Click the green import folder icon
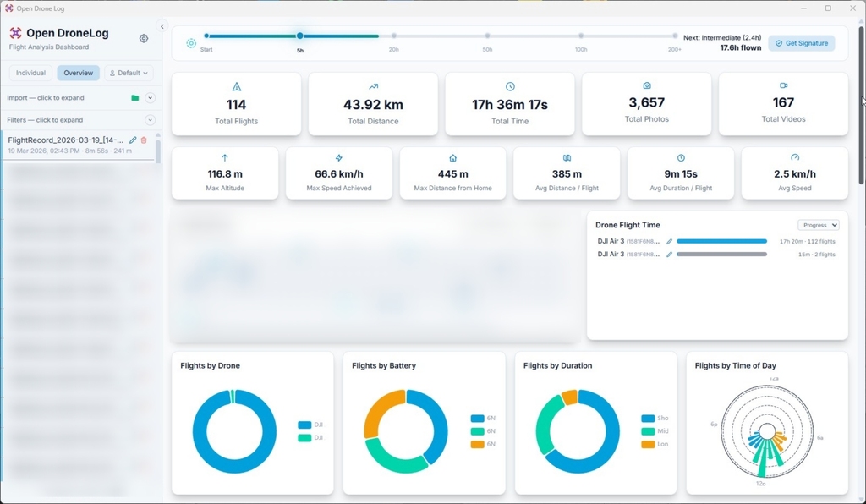 (135, 98)
